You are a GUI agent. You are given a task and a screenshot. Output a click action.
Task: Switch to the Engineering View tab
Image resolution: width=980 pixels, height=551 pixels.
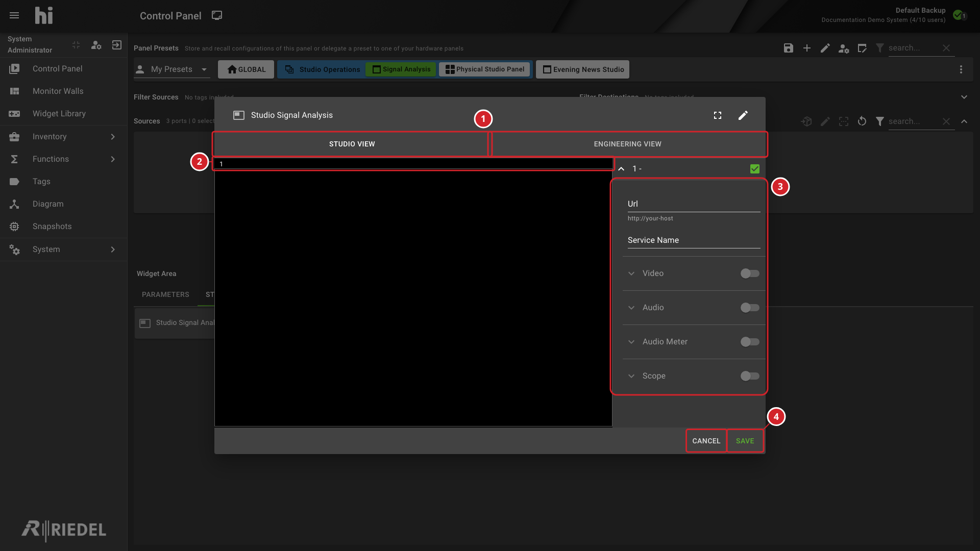pyautogui.click(x=627, y=144)
